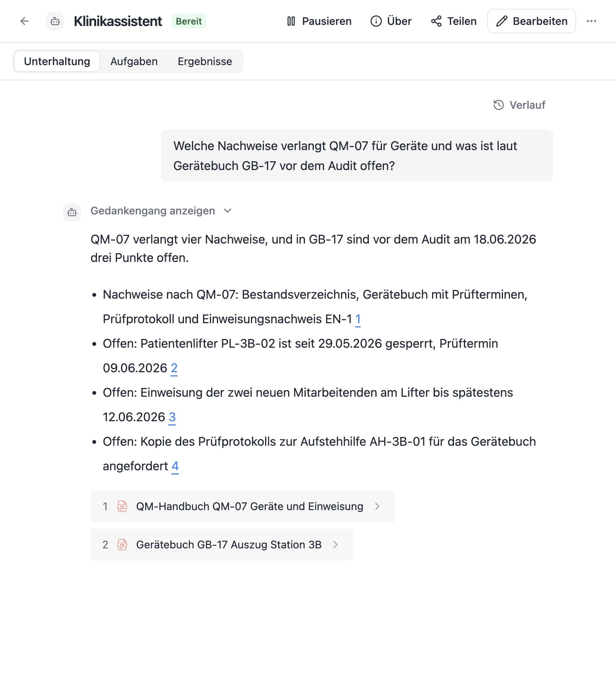Screen dimensions: 616x674
Task: Open source QM-Handbuch QM-07 Geräte und Einweisung
Action: point(242,506)
